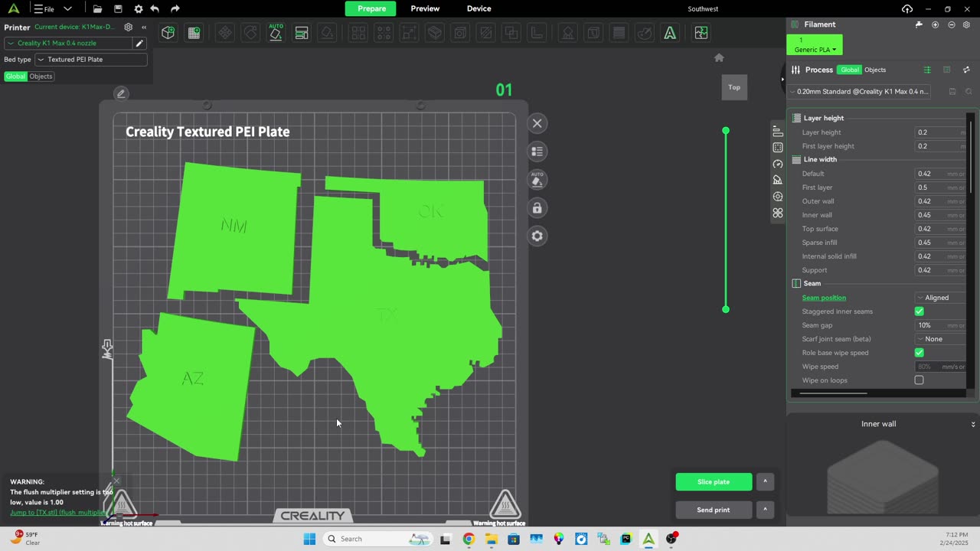Edit the printer preset pencil icon
The image size is (980, 551).
[x=139, y=44]
